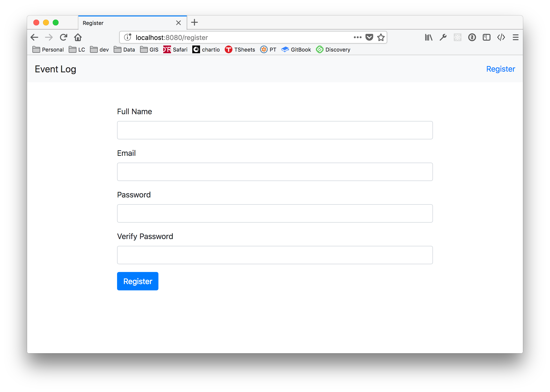Click the blue Register submit button

[138, 281]
